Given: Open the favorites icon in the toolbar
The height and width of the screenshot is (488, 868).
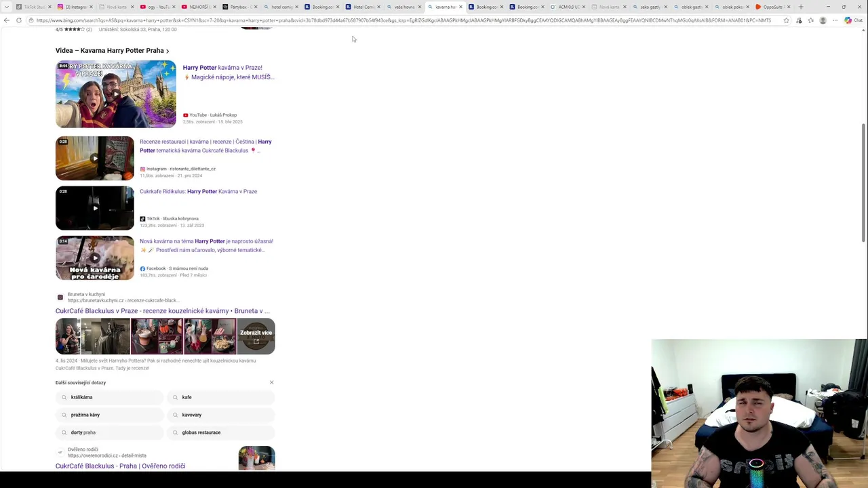Looking at the screenshot, I should coord(810,20).
